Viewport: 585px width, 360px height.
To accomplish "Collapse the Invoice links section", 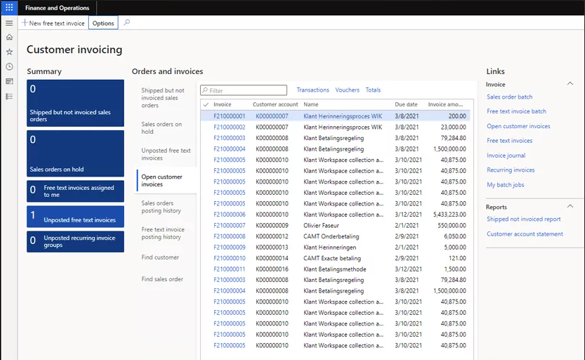I will tap(570, 84).
